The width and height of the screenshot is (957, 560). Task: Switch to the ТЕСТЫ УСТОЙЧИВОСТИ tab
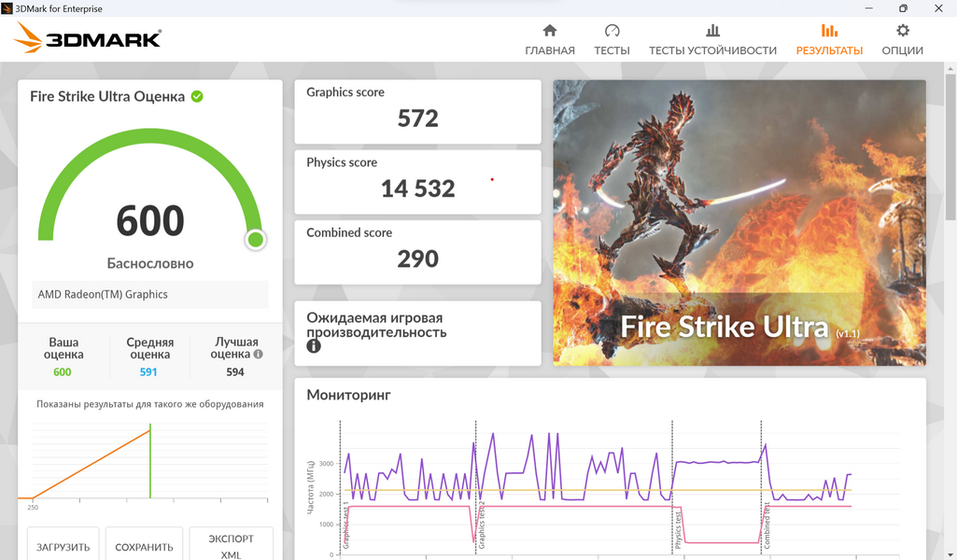point(712,50)
